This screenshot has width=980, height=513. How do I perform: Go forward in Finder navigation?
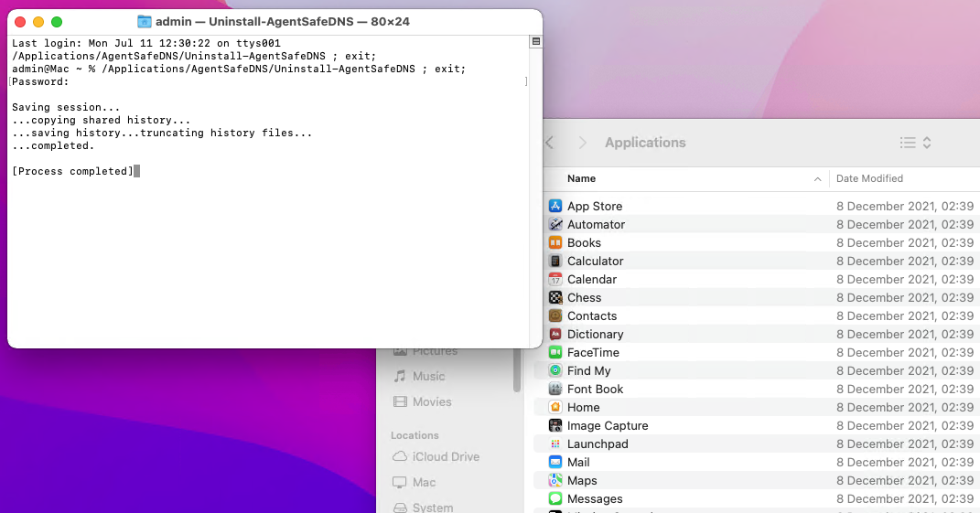tap(583, 143)
